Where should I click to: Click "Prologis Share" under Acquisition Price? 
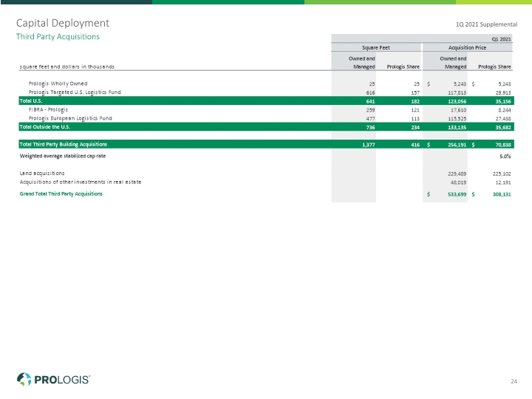pyautogui.click(x=494, y=66)
